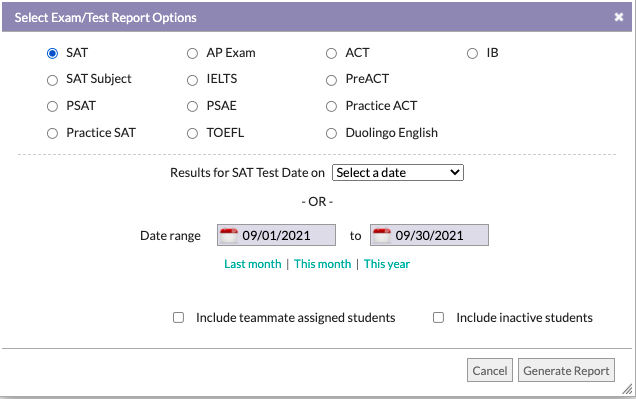Screen dimensions: 636x399
Task: Choose the ACT exam option
Action: pyautogui.click(x=331, y=53)
